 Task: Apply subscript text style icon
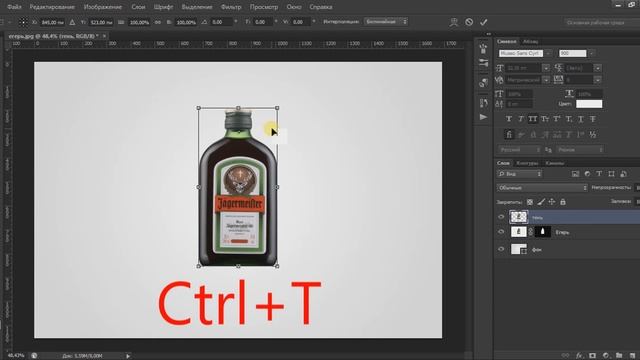pos(569,119)
